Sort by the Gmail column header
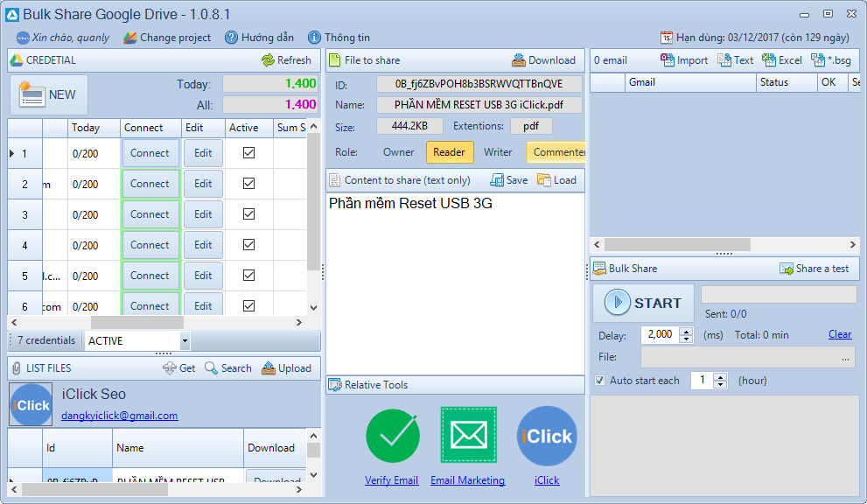Image resolution: width=867 pixels, height=504 pixels. pos(690,82)
